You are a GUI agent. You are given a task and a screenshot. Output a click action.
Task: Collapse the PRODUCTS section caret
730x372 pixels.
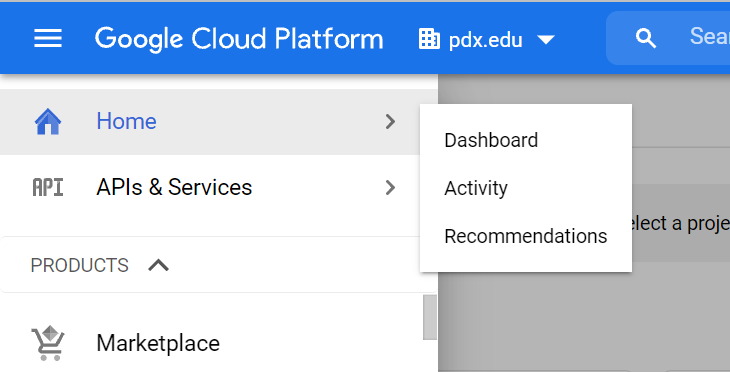pyautogui.click(x=158, y=265)
